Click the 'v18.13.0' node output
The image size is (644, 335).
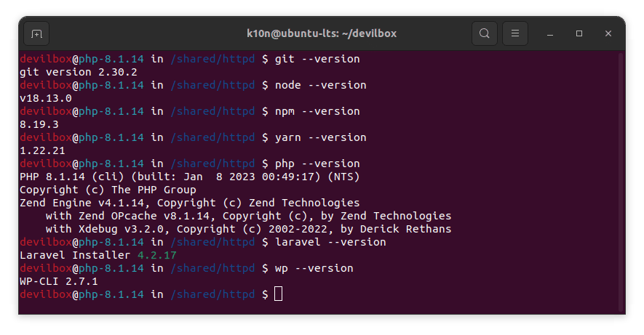(46, 98)
